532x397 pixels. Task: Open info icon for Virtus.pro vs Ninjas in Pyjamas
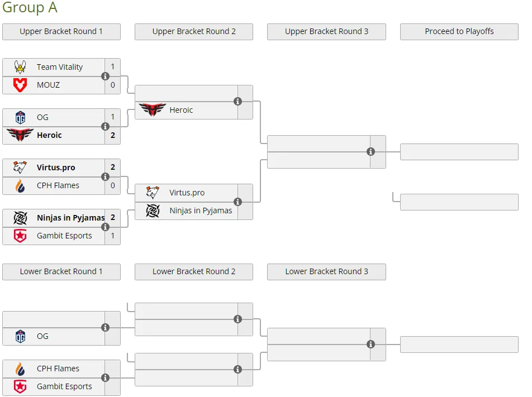[x=238, y=202]
